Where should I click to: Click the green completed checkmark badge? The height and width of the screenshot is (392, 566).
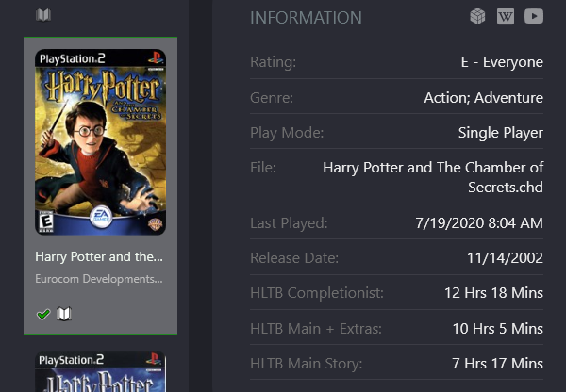(43, 314)
